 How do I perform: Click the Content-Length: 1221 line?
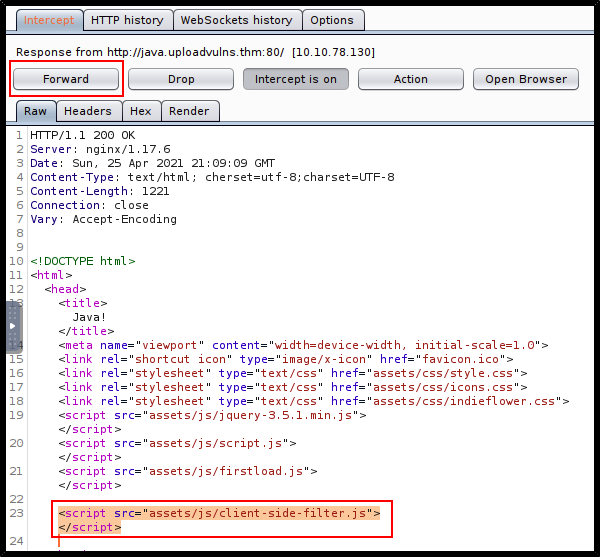[x=100, y=191]
